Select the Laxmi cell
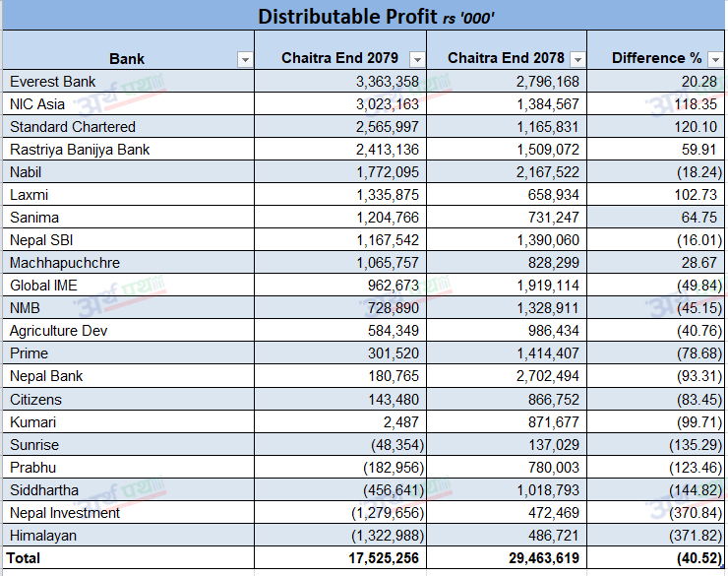 point(129,195)
